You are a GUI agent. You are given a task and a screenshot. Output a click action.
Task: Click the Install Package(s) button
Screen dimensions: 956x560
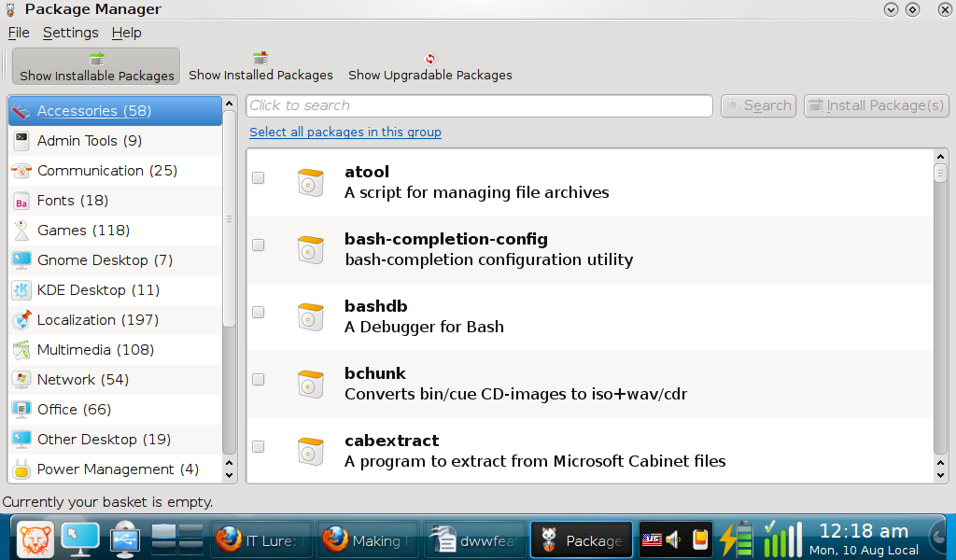(876, 105)
